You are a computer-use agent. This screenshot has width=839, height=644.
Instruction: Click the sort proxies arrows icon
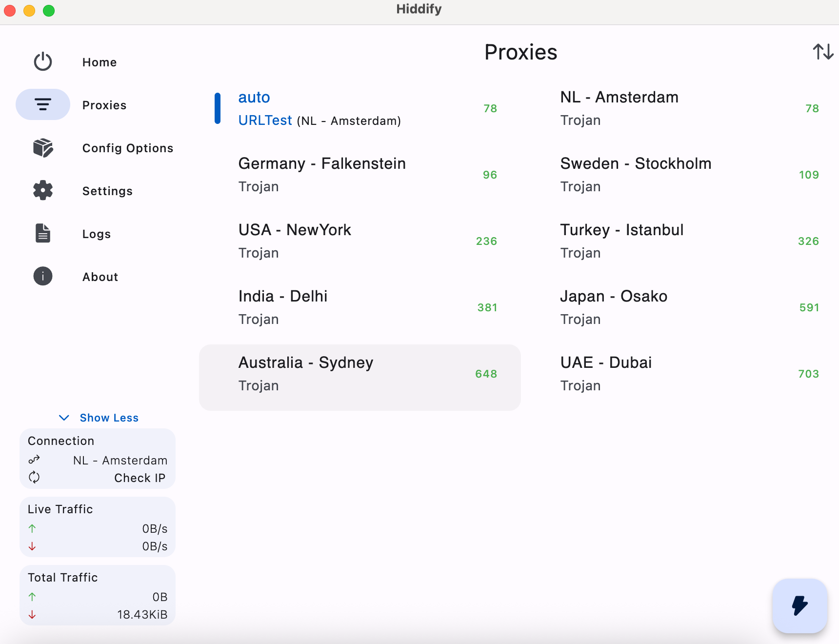point(823,52)
